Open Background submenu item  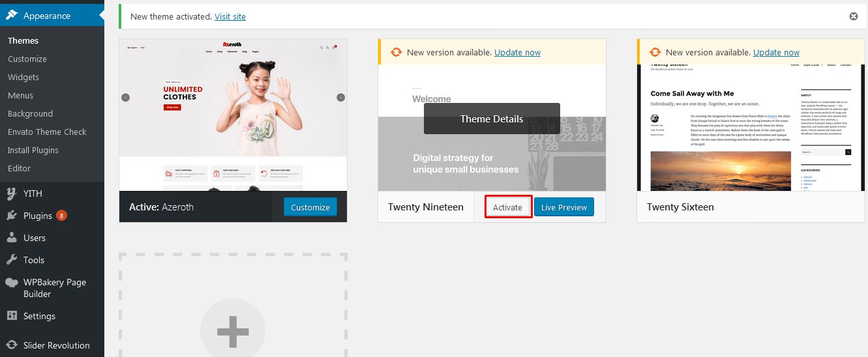[x=30, y=113]
